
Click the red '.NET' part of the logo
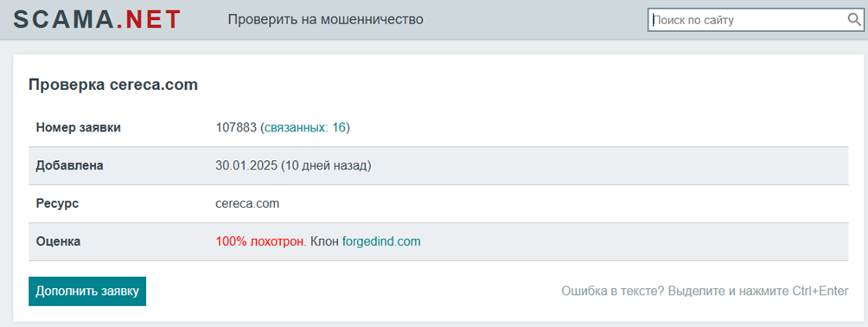point(149,19)
